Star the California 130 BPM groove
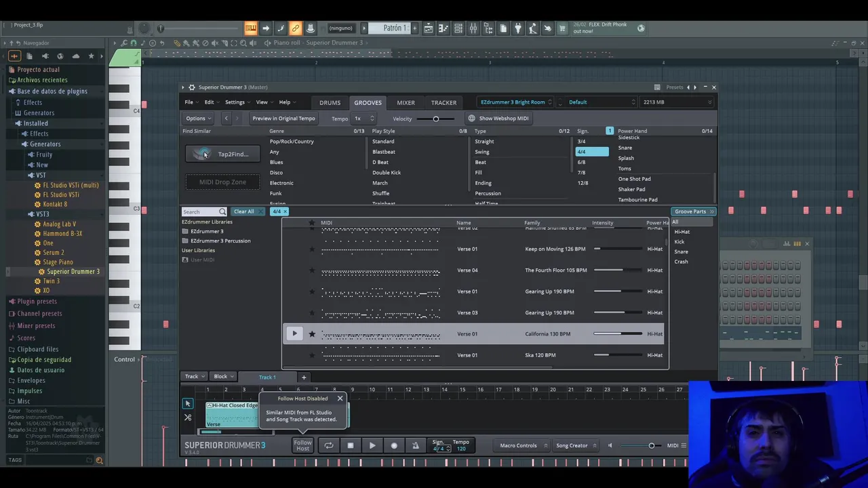Image resolution: width=868 pixels, height=488 pixels. (x=312, y=333)
